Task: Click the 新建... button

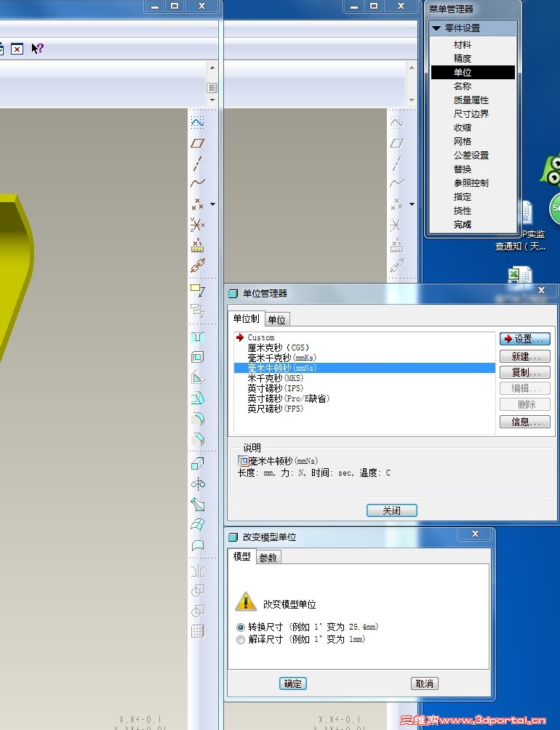Action: tap(525, 356)
